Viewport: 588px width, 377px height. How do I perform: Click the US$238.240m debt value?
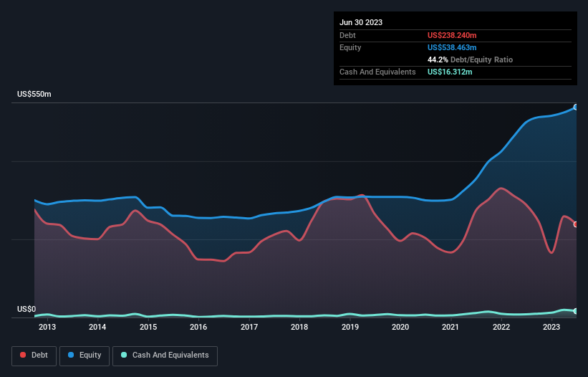point(452,35)
